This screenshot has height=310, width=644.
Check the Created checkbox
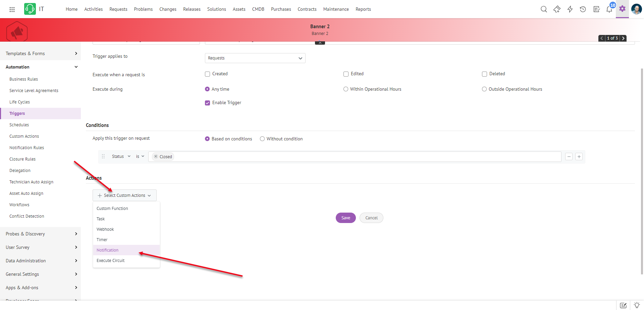pyautogui.click(x=208, y=74)
